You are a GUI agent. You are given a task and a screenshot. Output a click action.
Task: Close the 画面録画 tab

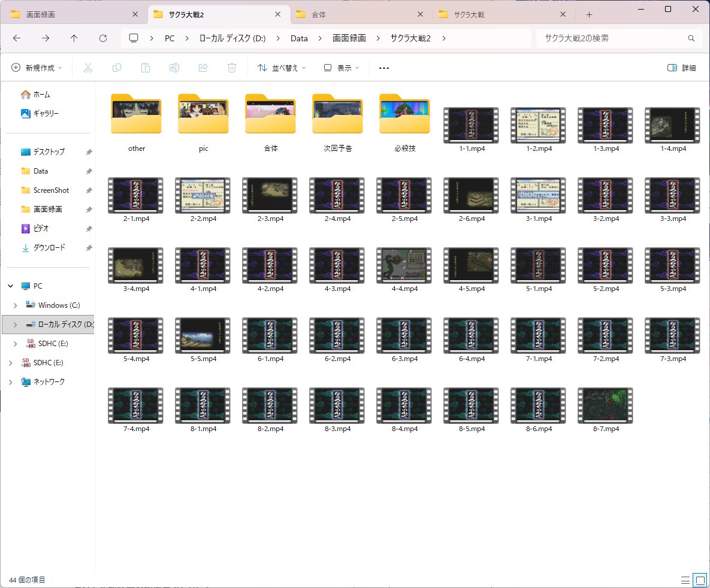(135, 14)
